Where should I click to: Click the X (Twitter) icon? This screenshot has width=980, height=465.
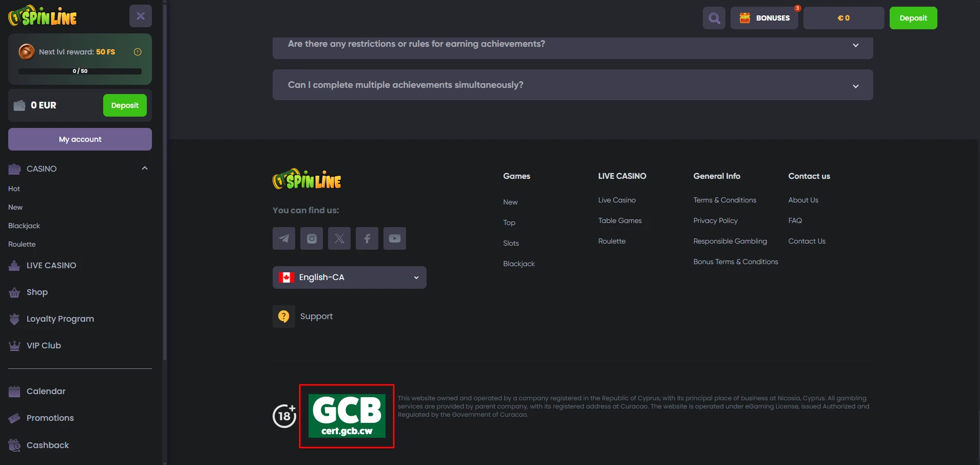pyautogui.click(x=339, y=238)
